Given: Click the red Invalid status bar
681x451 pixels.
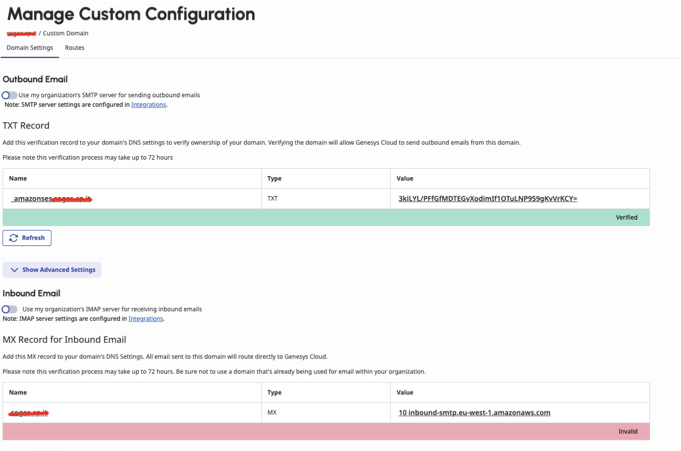Looking at the screenshot, I should 326,431.
